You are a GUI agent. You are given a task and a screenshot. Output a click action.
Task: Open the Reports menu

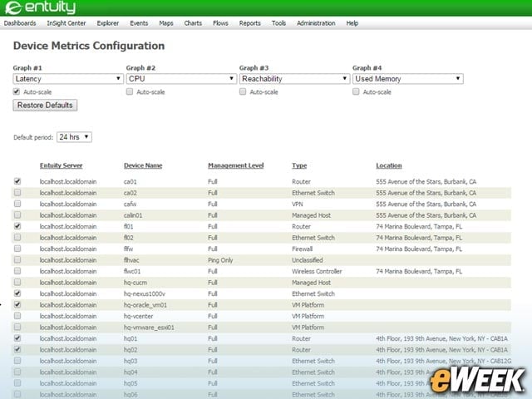(249, 23)
